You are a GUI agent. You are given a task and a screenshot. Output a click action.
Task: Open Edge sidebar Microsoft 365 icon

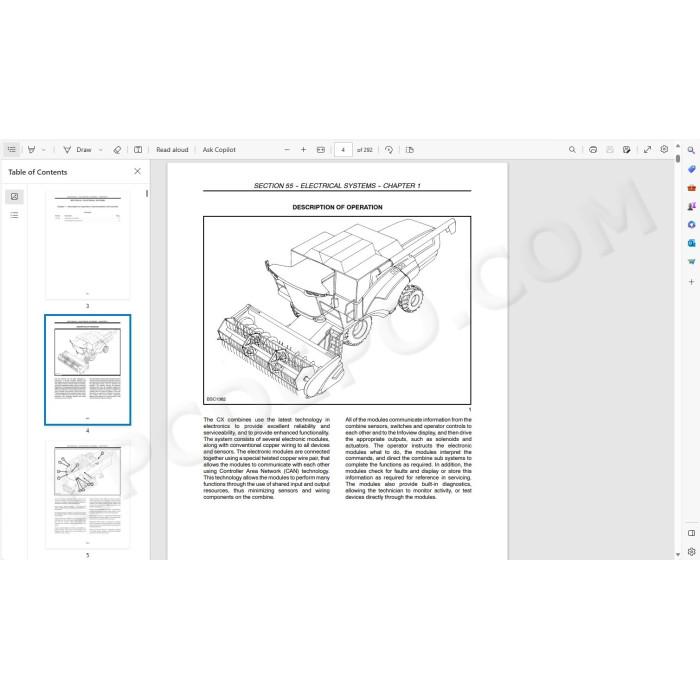click(692, 225)
